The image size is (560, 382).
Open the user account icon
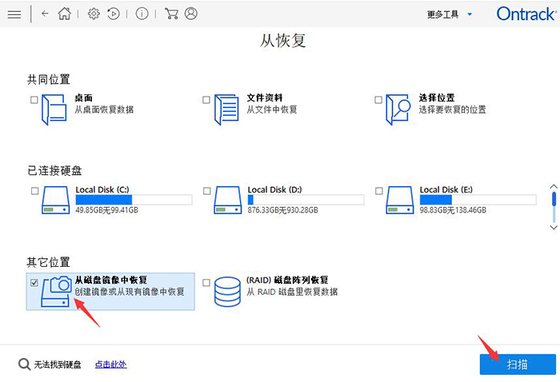191,14
